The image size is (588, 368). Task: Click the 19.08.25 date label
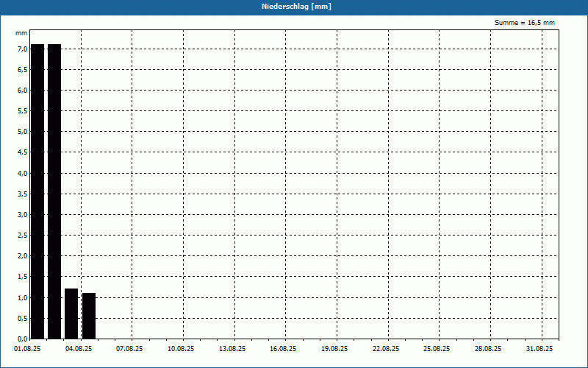pyautogui.click(x=334, y=349)
